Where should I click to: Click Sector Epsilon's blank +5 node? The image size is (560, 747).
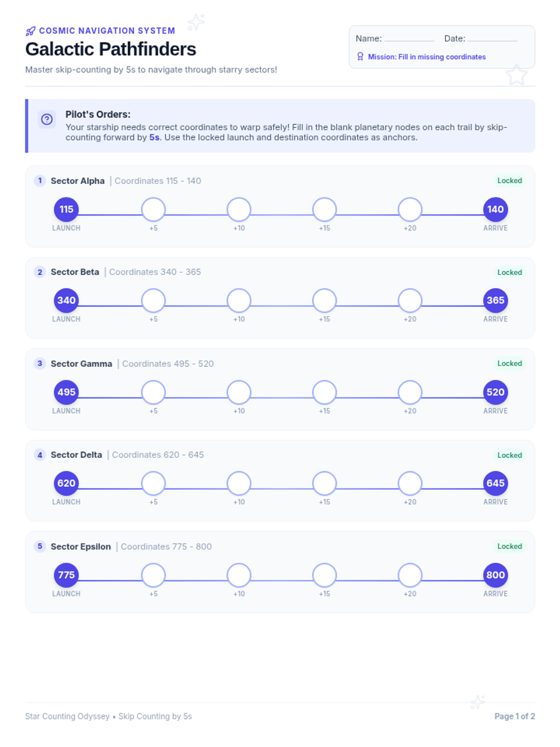point(154,575)
